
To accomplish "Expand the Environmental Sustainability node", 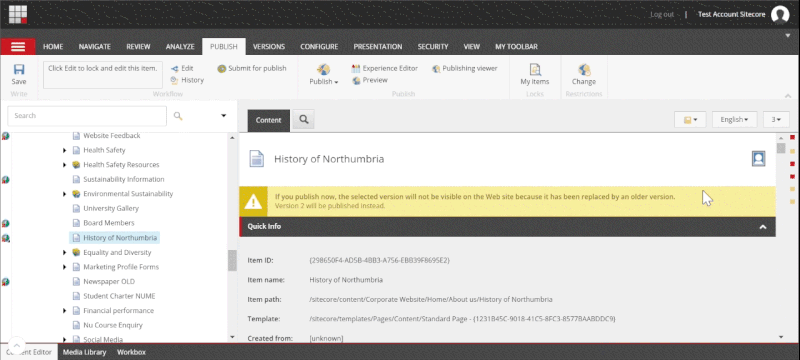I will 64,194.
